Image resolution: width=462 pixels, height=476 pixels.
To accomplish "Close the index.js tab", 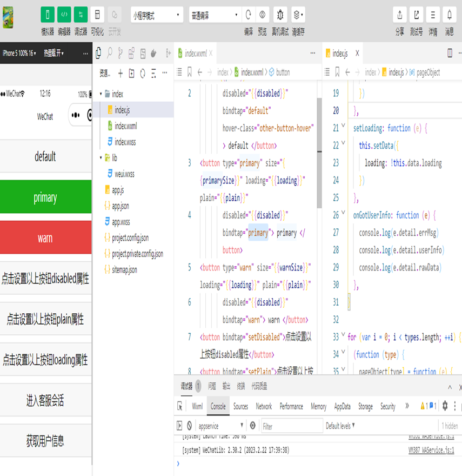I will pyautogui.click(x=357, y=54).
